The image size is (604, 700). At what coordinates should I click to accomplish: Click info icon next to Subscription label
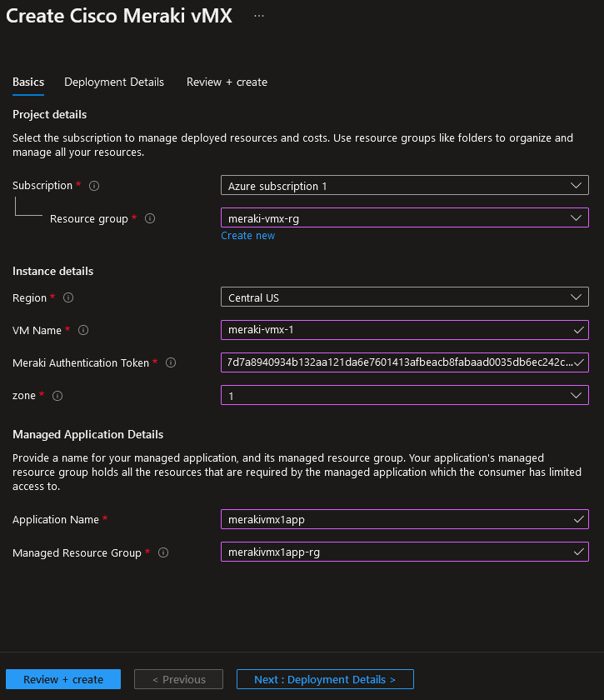tap(94, 186)
